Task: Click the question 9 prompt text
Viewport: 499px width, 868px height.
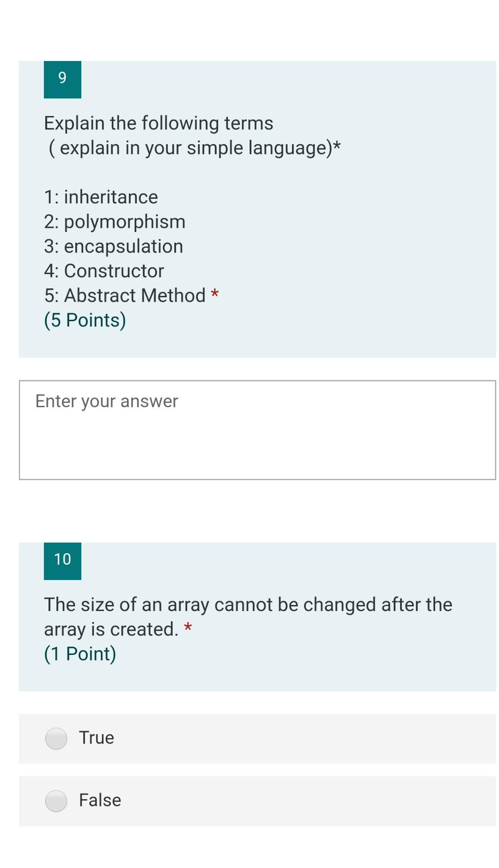Action: pos(158,122)
